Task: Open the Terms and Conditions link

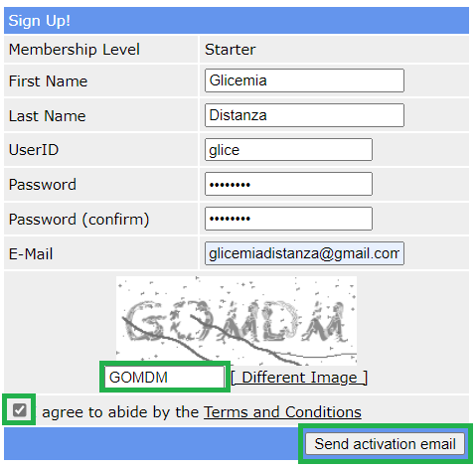Action: pos(282,412)
